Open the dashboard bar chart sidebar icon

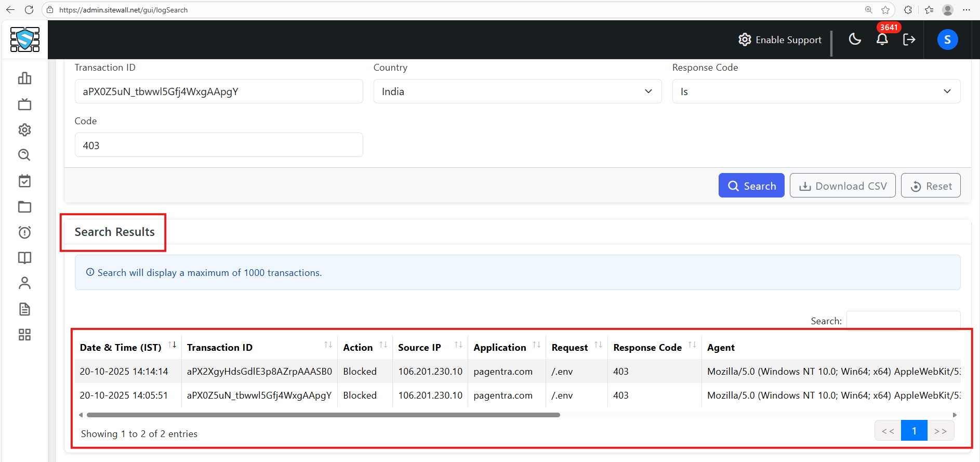coord(24,78)
